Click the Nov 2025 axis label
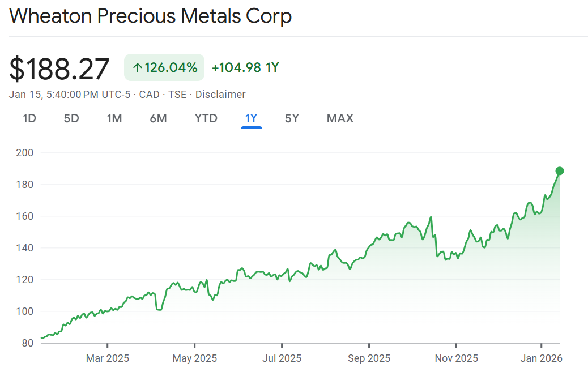Image resolution: width=588 pixels, height=376 pixels. click(457, 358)
